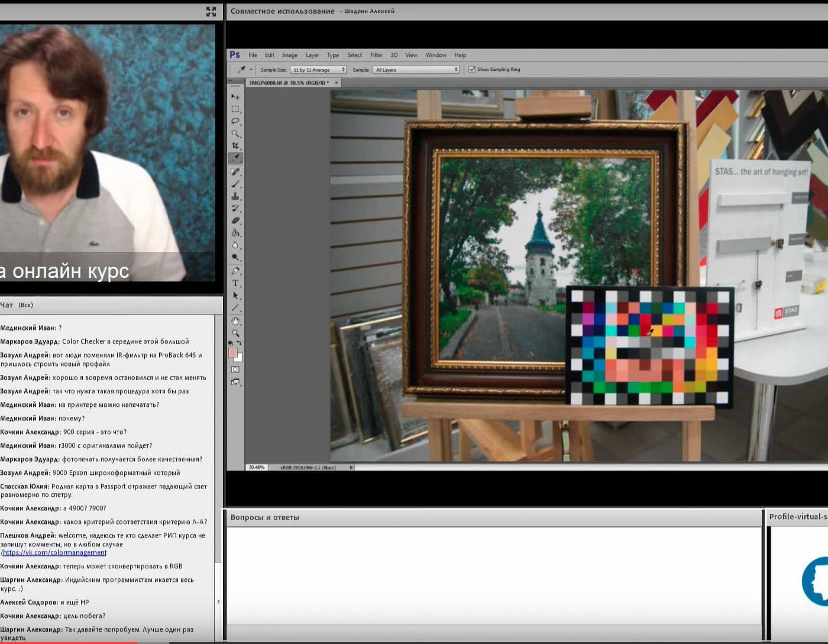
Task: Select the Healing Brush tool
Action: coord(235,171)
